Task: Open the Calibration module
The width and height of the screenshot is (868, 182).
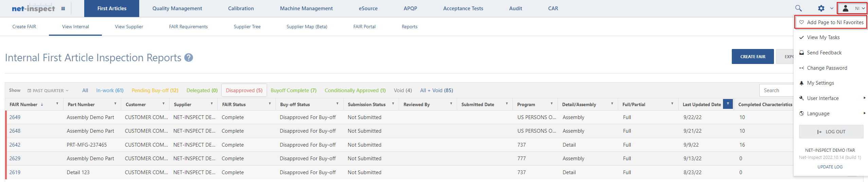Action: [241, 9]
